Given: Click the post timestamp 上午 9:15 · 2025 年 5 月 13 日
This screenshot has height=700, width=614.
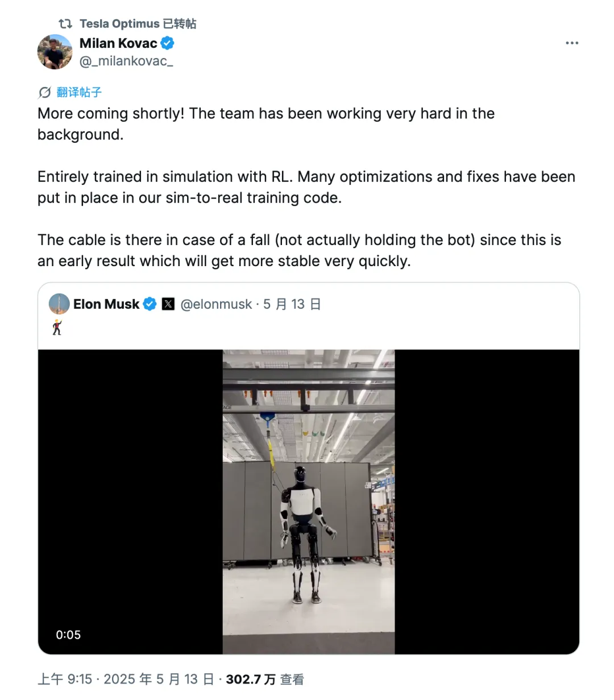Looking at the screenshot, I should coord(126,679).
